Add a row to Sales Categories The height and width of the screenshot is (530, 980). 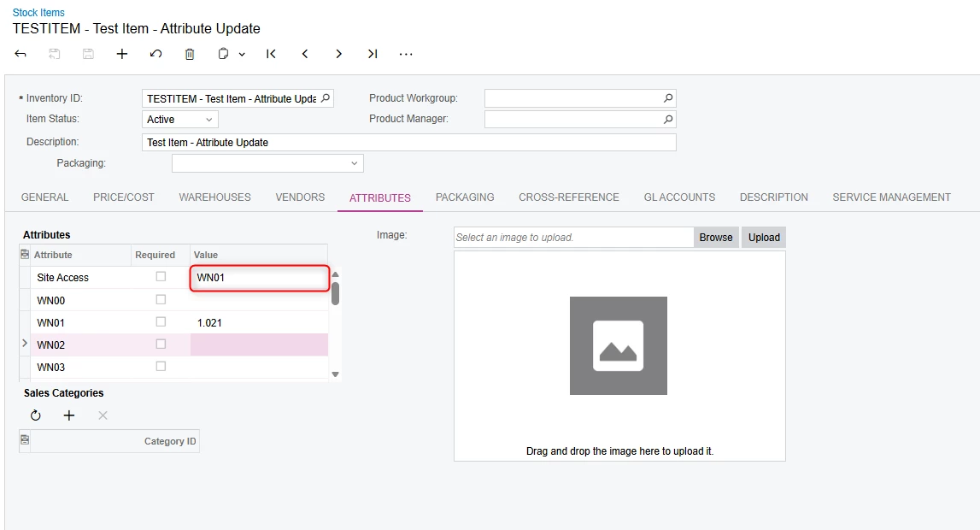click(x=69, y=415)
